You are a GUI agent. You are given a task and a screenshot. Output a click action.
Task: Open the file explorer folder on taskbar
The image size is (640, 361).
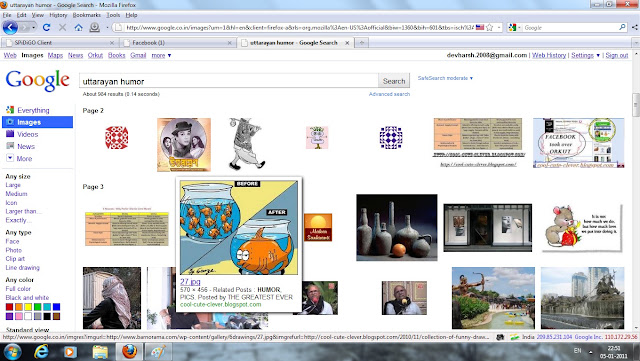[x=100, y=352]
